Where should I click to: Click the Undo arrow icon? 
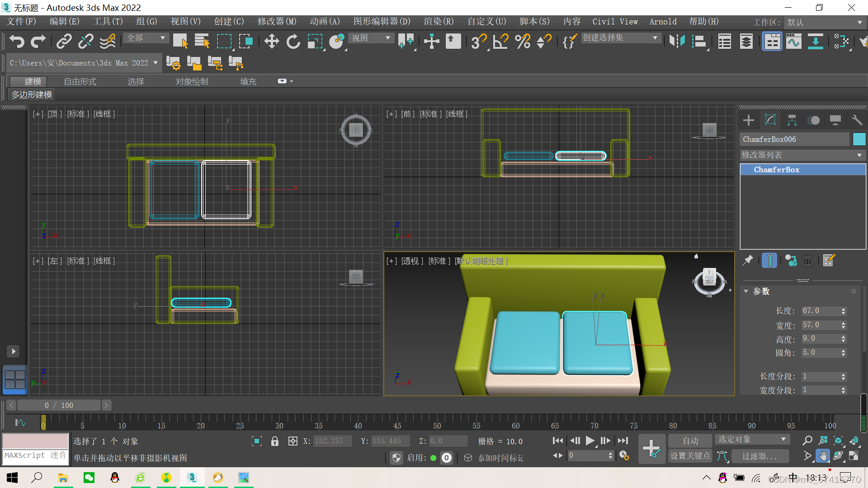point(17,42)
